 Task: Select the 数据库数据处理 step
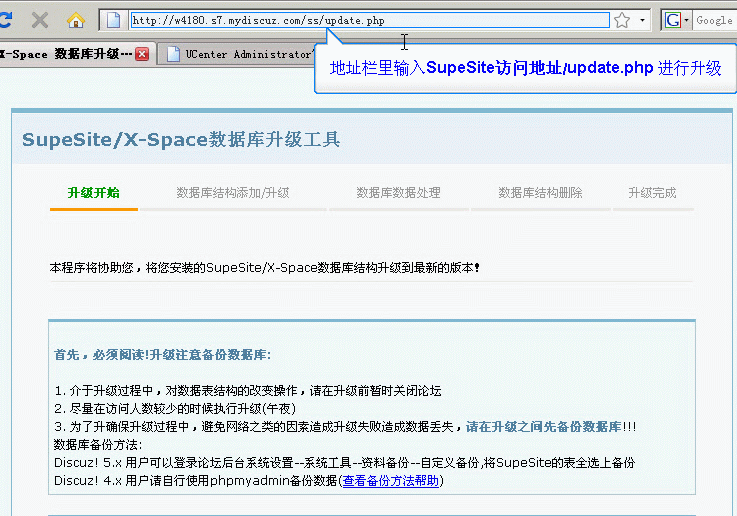pyautogui.click(x=398, y=193)
